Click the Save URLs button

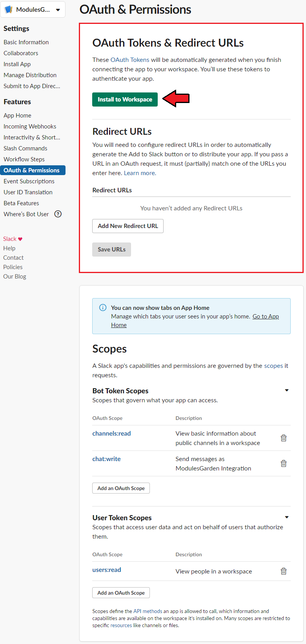click(x=112, y=250)
